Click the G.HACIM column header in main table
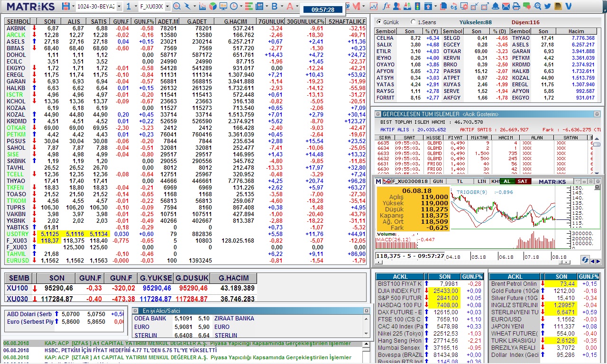 click(235, 21)
